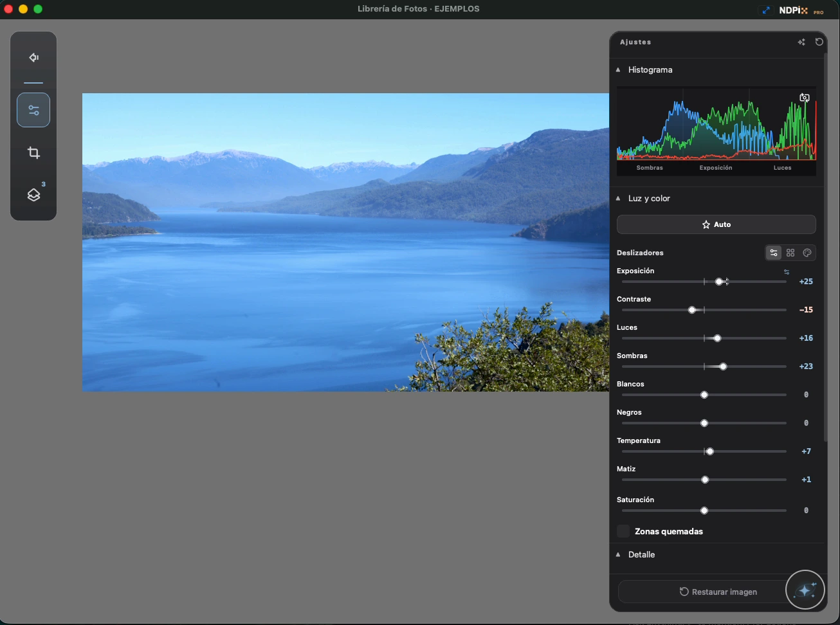Click the green maximize window button
The width and height of the screenshot is (840, 625).
[38, 9]
